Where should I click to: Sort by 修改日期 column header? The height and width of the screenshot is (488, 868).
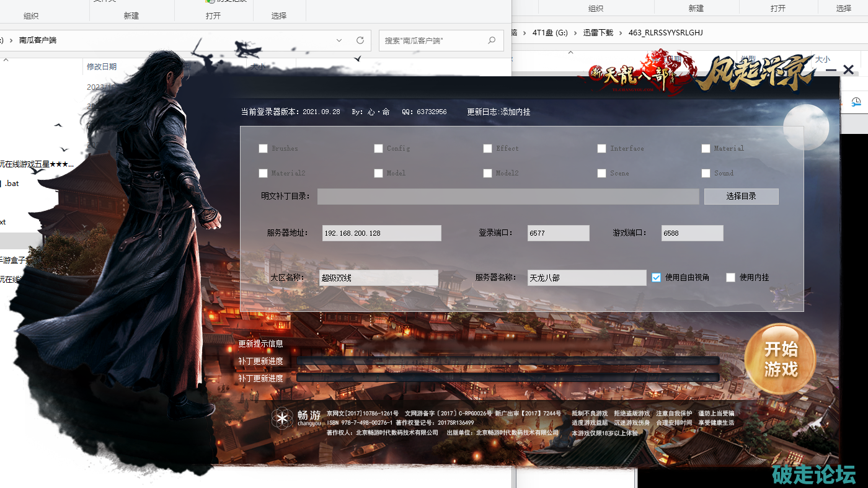[x=102, y=66]
